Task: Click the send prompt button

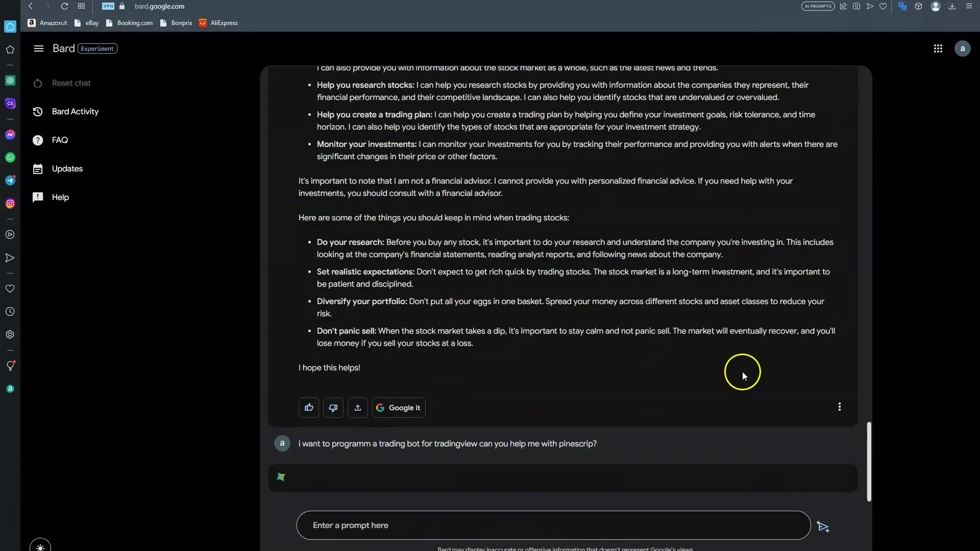Action: [822, 525]
